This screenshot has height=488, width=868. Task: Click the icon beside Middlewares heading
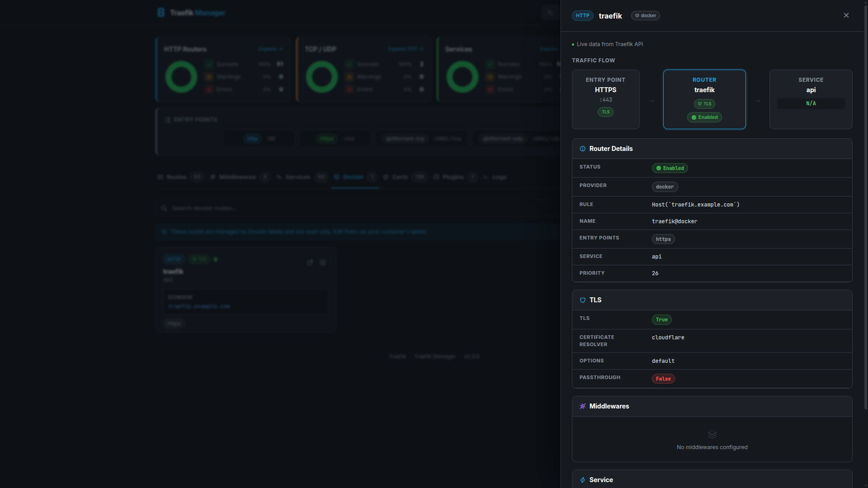pos(583,406)
